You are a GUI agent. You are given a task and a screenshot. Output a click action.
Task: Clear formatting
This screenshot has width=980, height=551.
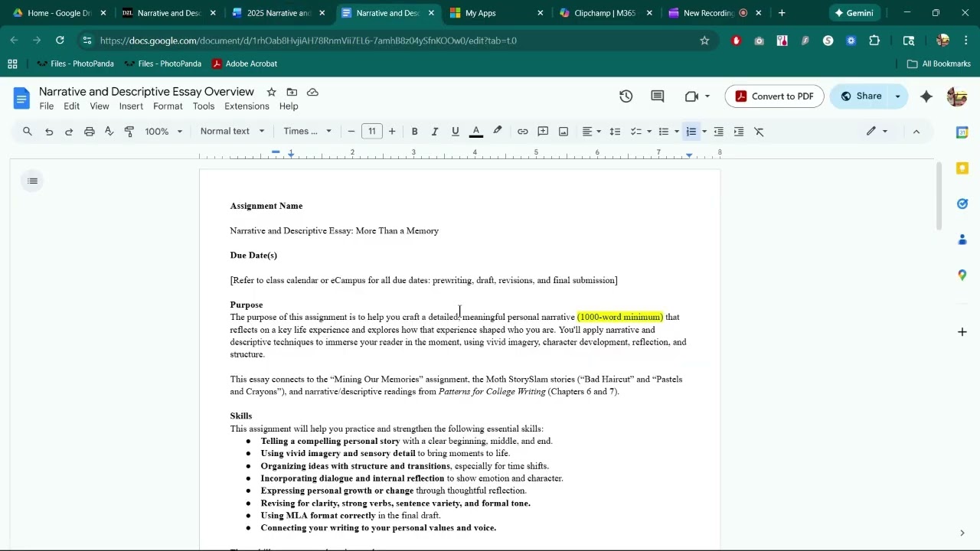(x=759, y=132)
